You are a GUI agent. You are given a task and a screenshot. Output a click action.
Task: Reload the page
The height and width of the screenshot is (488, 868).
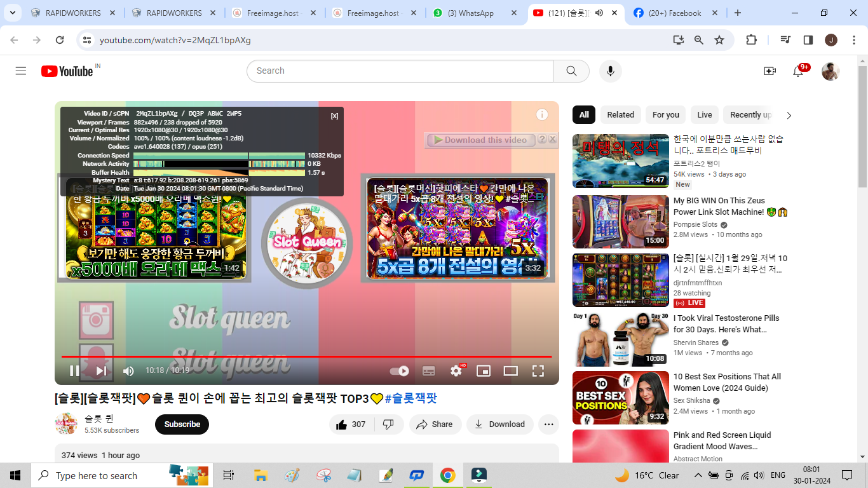[60, 40]
